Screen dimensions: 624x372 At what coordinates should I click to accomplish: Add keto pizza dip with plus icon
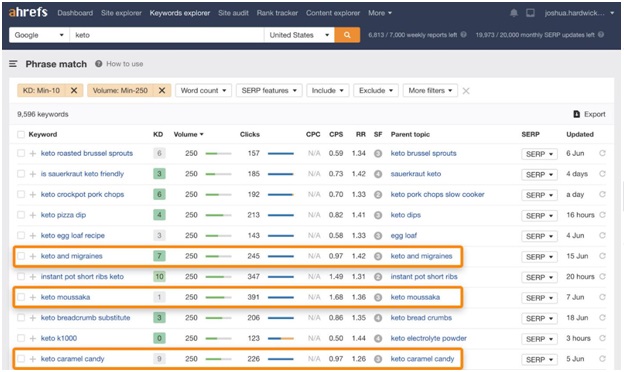[33, 215]
